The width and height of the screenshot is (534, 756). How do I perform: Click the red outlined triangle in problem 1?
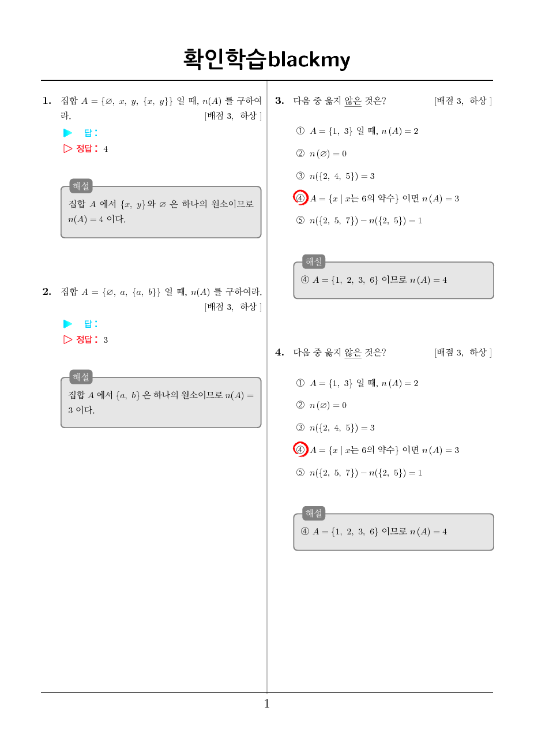(68, 148)
